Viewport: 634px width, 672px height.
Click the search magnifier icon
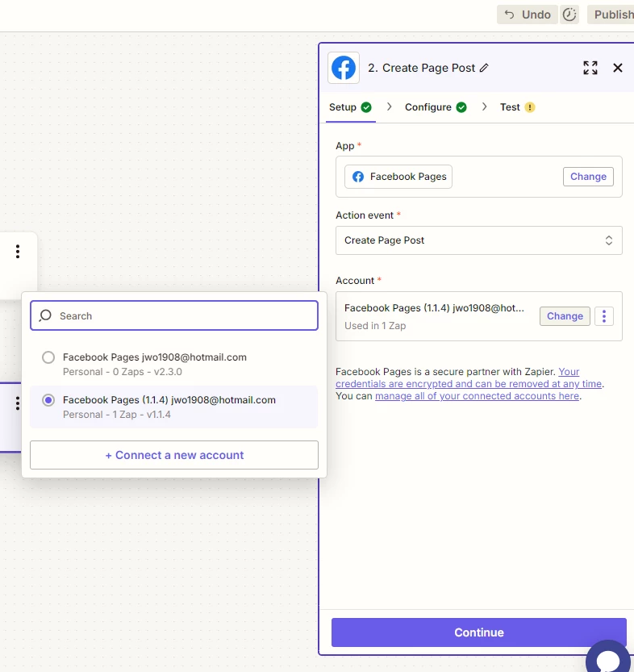point(45,316)
